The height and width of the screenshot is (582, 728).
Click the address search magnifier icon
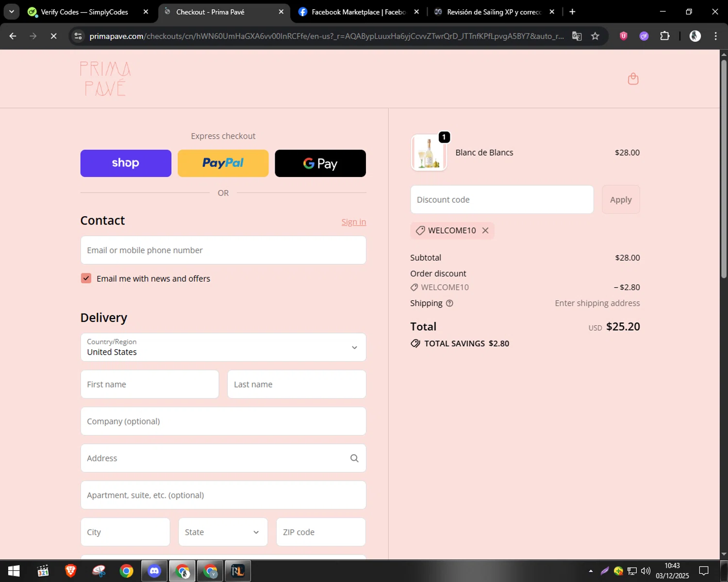tap(354, 458)
